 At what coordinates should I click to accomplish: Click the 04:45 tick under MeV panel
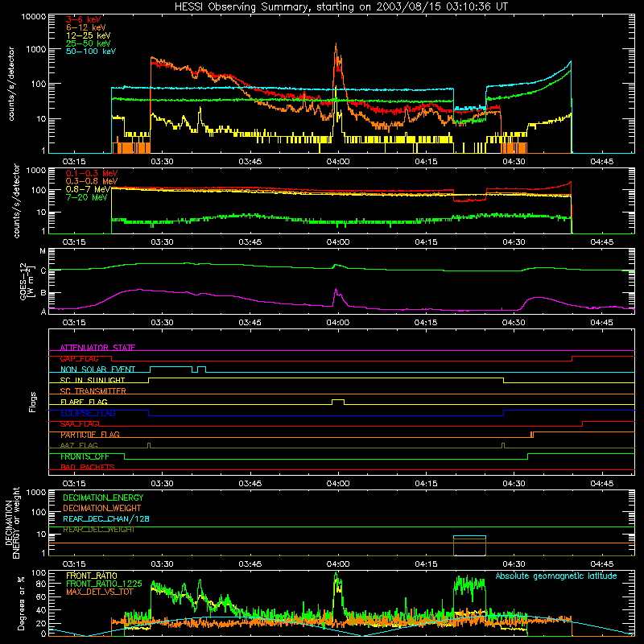pyautogui.click(x=601, y=242)
